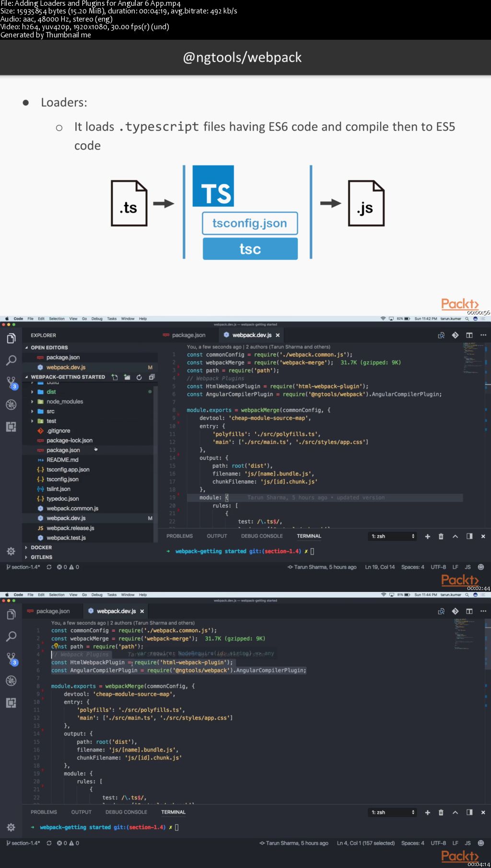
Task: Kill the terminal in 00:02:44 frame
Action: coord(441,536)
